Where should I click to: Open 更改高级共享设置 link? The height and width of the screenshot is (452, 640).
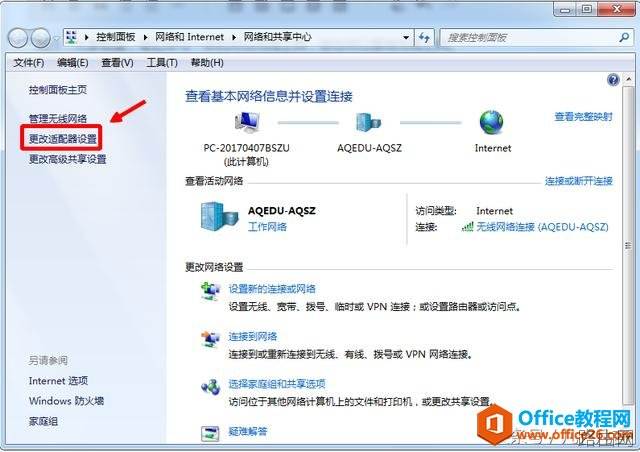pyautogui.click(x=67, y=159)
